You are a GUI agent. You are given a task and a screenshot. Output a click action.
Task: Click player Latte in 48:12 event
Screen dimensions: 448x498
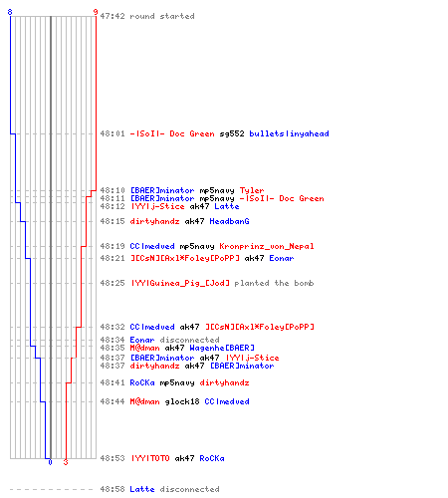[227, 206]
